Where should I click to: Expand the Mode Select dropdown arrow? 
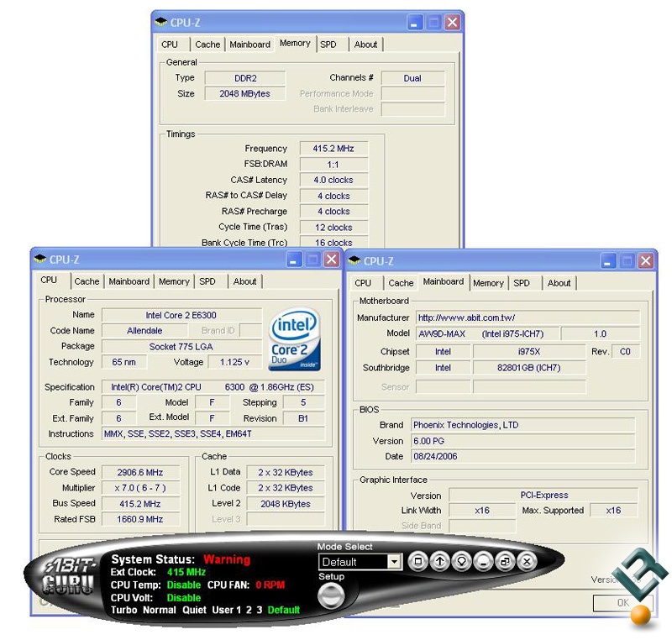point(394,562)
